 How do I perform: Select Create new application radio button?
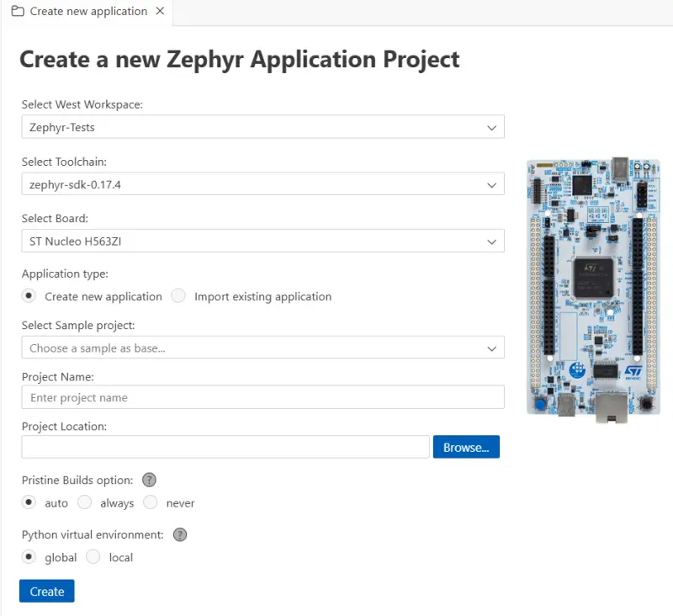point(30,296)
